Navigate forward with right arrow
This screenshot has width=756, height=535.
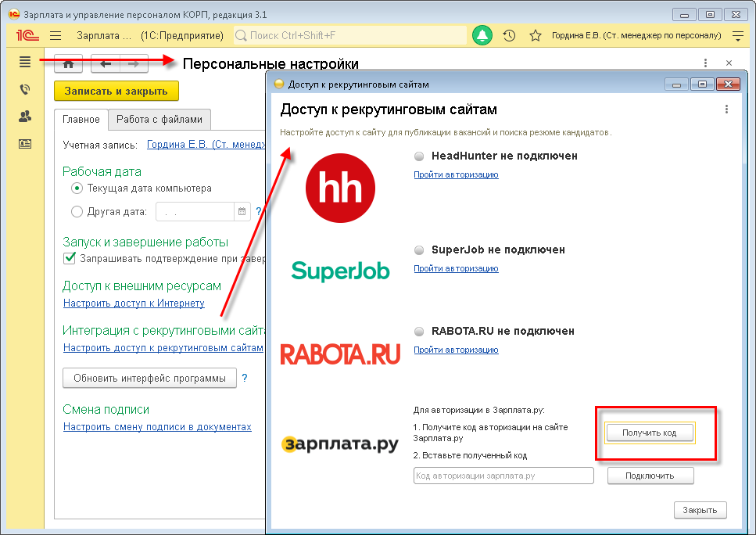[134, 63]
